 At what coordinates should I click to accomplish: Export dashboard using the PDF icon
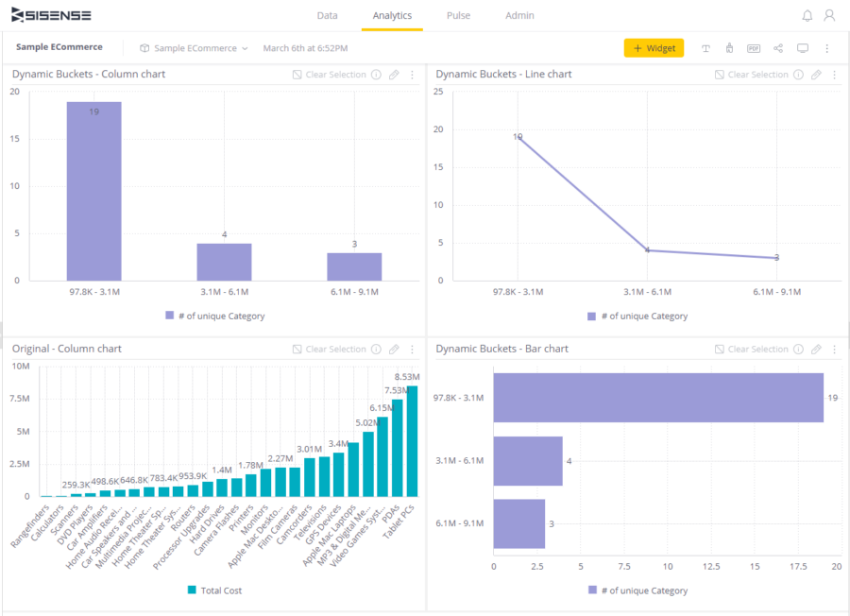754,48
